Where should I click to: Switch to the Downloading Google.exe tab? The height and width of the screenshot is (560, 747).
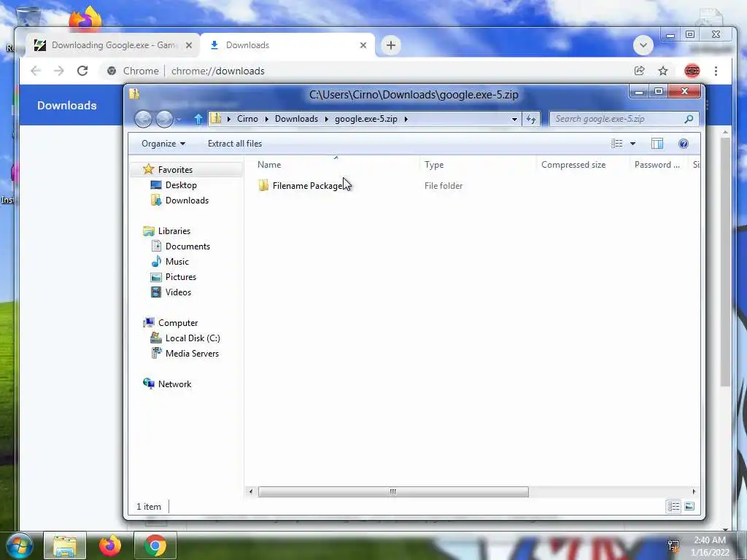pyautogui.click(x=113, y=45)
